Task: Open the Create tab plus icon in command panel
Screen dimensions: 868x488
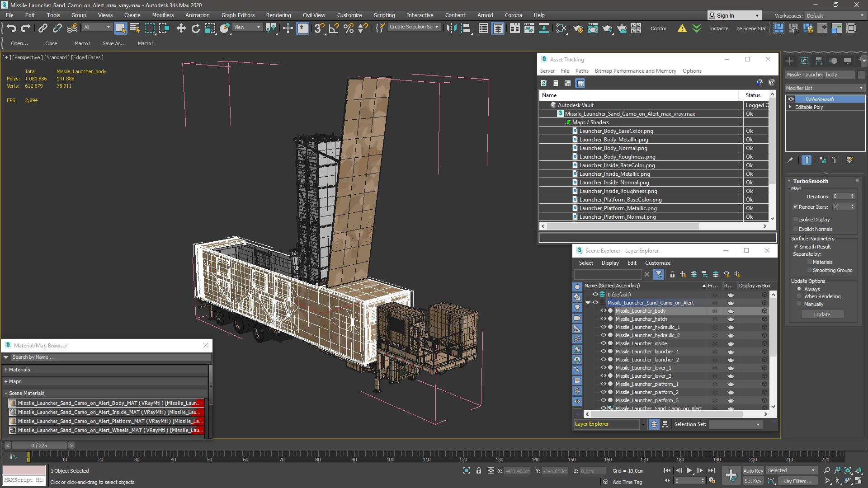Action: (790, 61)
